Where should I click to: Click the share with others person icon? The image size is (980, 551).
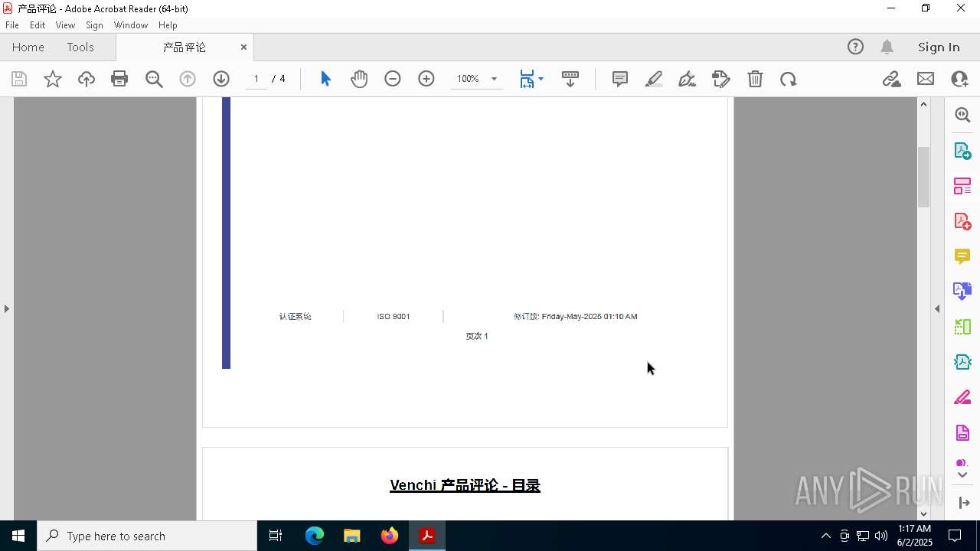959,79
